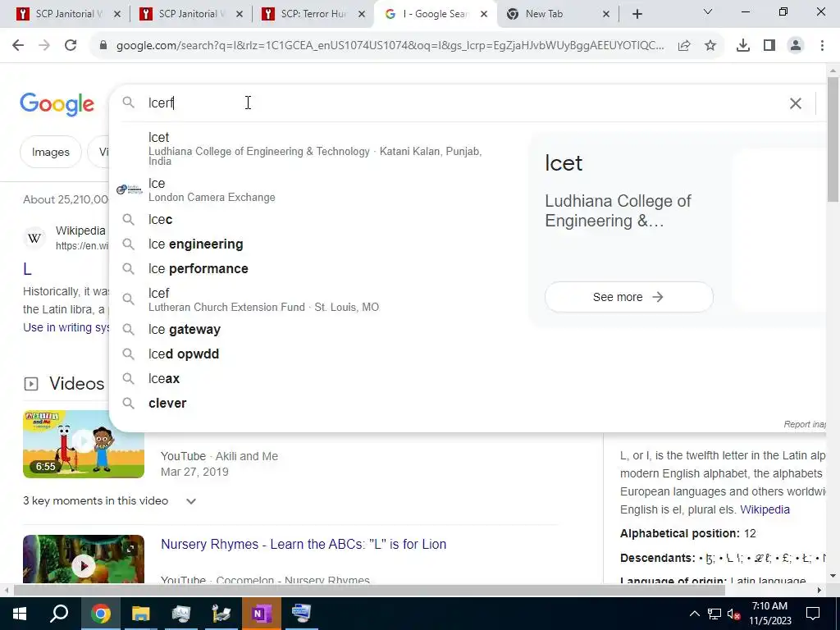
Task: Open File Explorer from the taskbar
Action: pos(141,614)
